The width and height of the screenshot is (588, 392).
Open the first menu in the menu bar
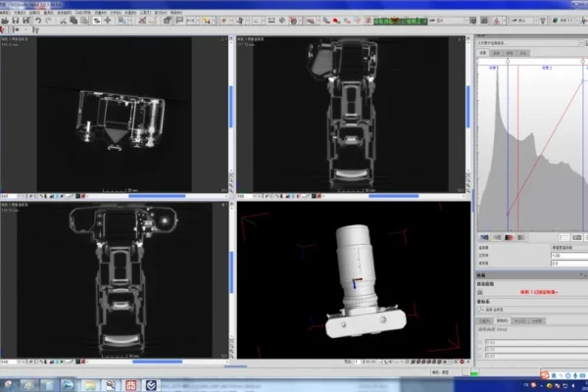click(8, 11)
